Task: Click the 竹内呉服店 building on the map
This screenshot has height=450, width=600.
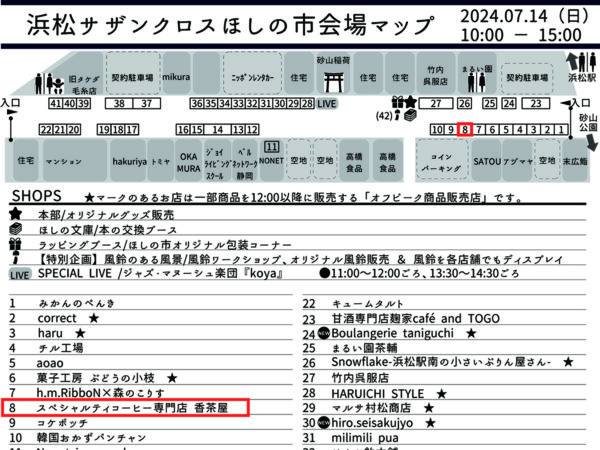Action: 435,73
